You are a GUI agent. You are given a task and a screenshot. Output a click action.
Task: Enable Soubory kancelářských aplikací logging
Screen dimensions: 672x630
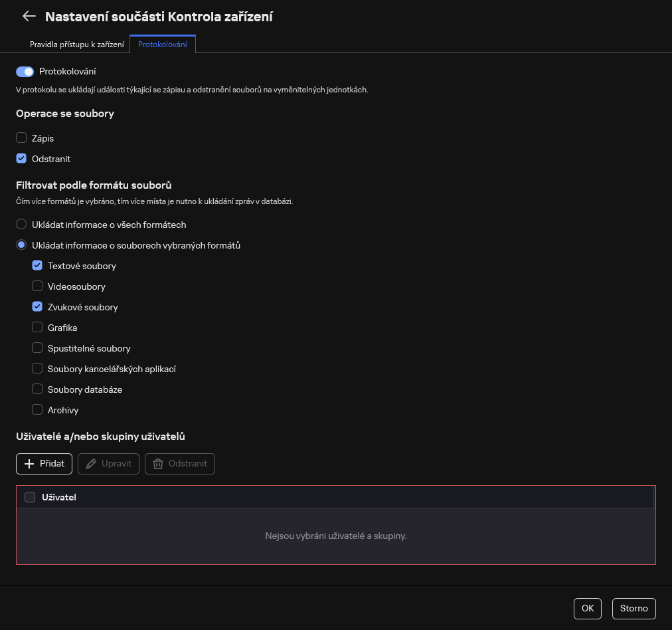[x=37, y=368]
